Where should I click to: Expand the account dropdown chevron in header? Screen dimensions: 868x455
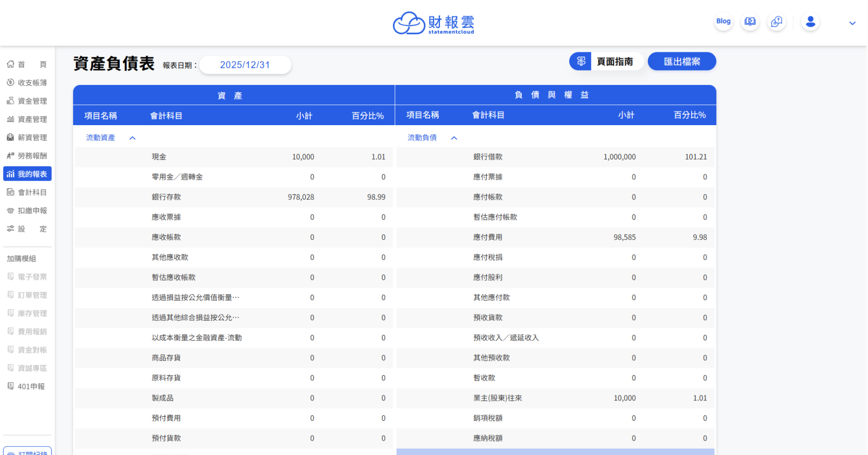852,23
